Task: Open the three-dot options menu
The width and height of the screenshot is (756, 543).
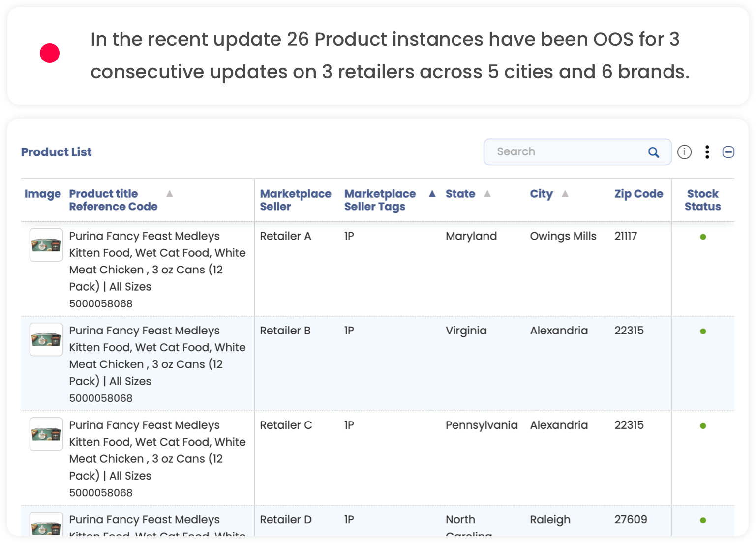Action: click(x=707, y=152)
